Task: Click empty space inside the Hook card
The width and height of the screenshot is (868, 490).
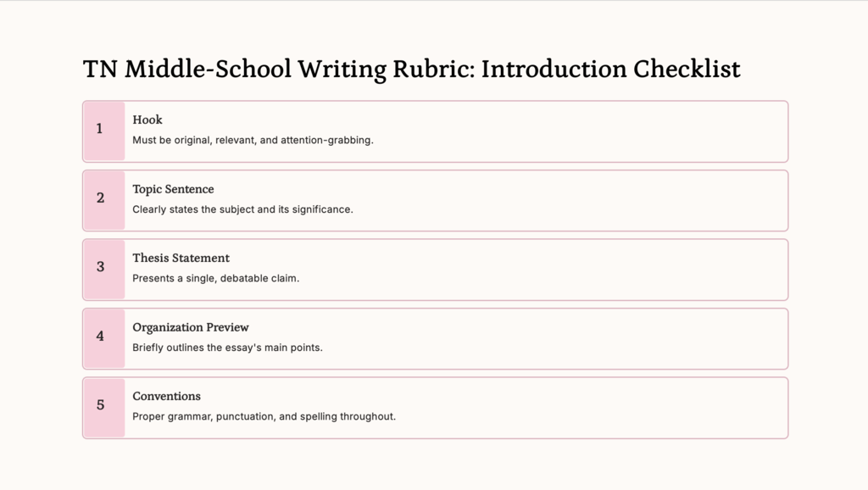Action: coord(593,131)
